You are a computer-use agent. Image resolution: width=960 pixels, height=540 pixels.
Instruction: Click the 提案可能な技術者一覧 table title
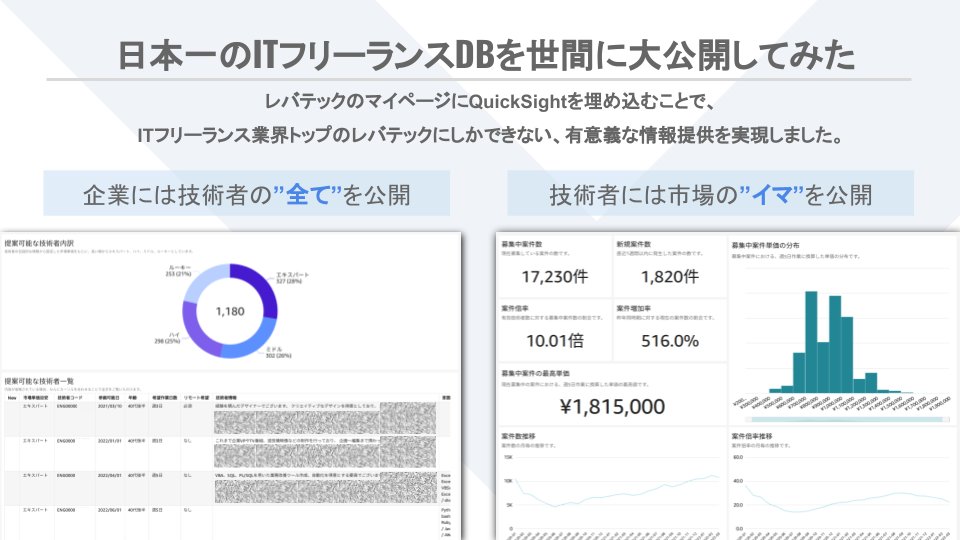coord(39,381)
